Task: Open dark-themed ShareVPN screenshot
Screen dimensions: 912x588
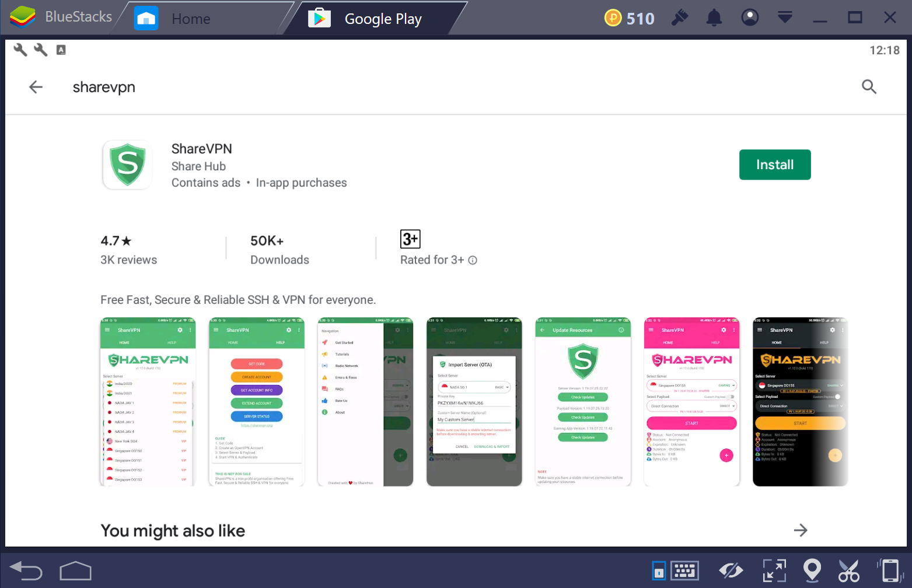Action: 801,402
